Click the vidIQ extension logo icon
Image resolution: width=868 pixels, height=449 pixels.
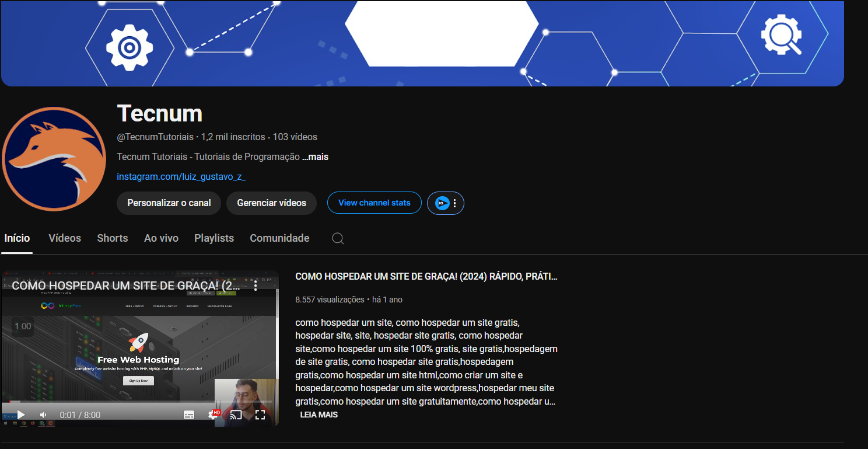[x=442, y=203]
